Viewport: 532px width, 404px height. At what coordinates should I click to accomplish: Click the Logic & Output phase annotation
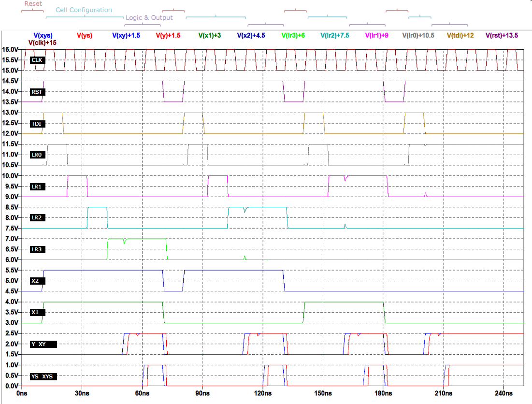(149, 17)
